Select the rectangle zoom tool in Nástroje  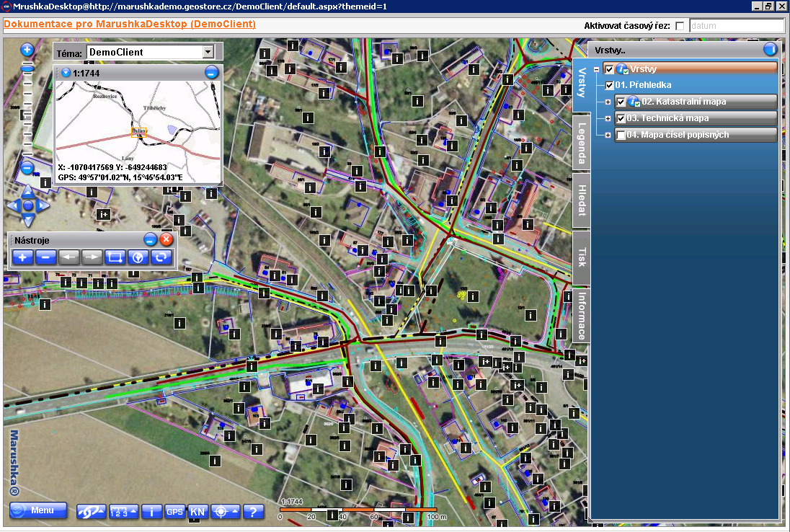(115, 257)
